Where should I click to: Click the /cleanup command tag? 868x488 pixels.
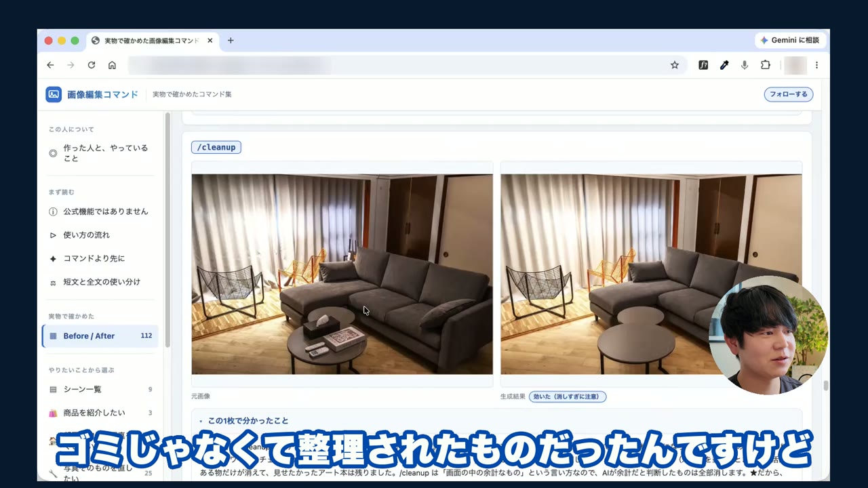click(x=216, y=147)
